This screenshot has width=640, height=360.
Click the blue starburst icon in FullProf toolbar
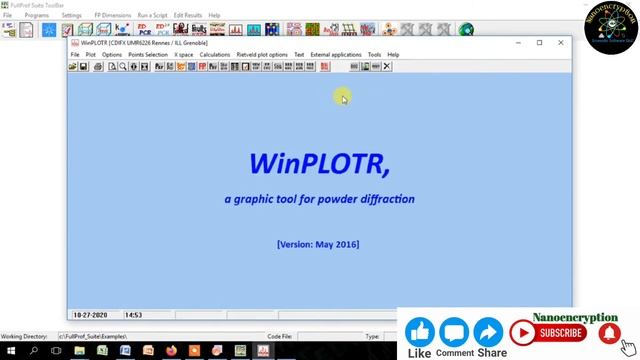[x=49, y=29]
